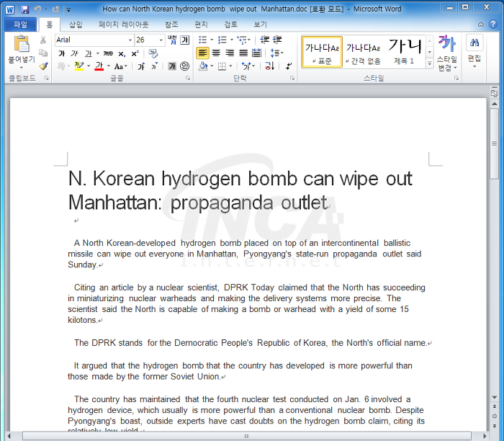Open the paragraph shading fill icon
The image size is (504, 441).
pos(203,66)
